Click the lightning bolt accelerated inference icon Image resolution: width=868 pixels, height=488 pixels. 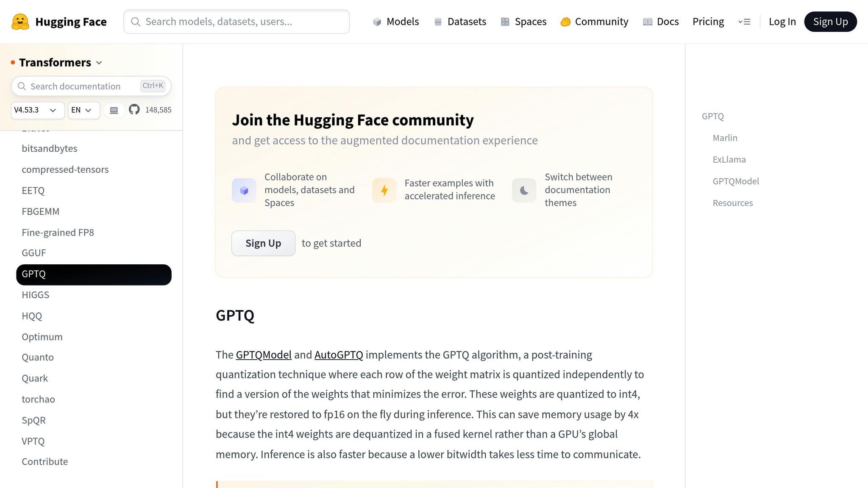384,190
